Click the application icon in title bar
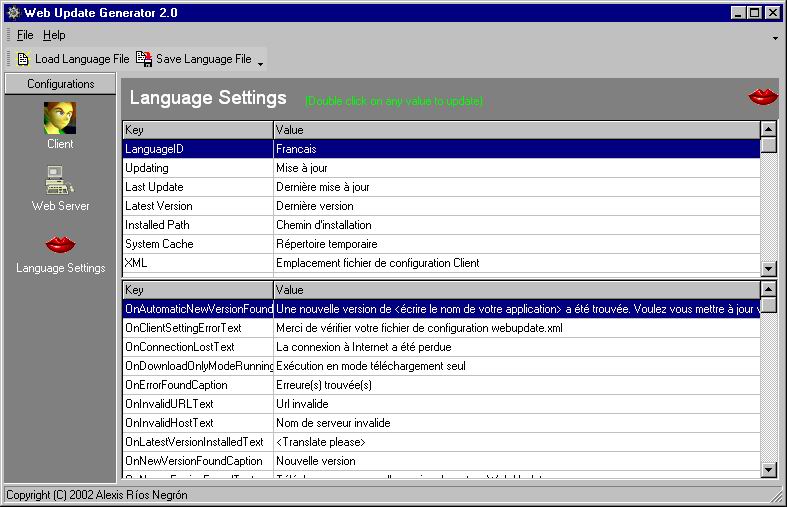Viewport: 787px width, 507px height. (x=12, y=12)
